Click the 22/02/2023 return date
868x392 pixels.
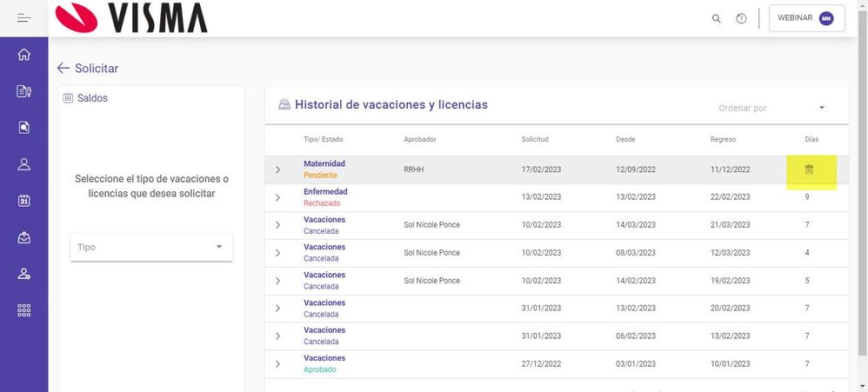731,196
